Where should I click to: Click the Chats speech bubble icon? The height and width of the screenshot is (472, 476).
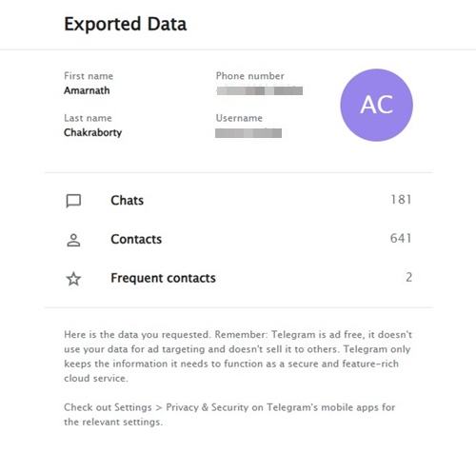pyautogui.click(x=73, y=201)
